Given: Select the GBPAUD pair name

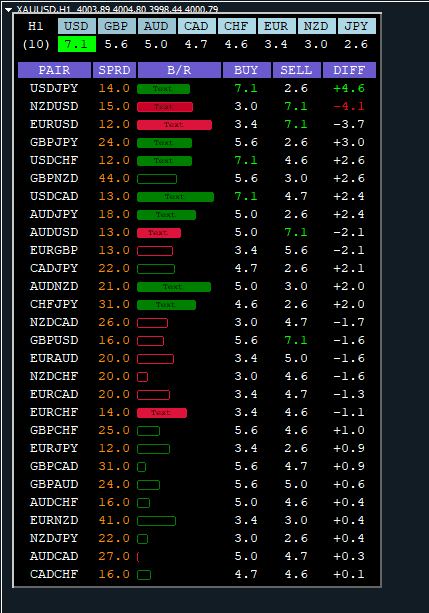Looking at the screenshot, I should point(54,484).
